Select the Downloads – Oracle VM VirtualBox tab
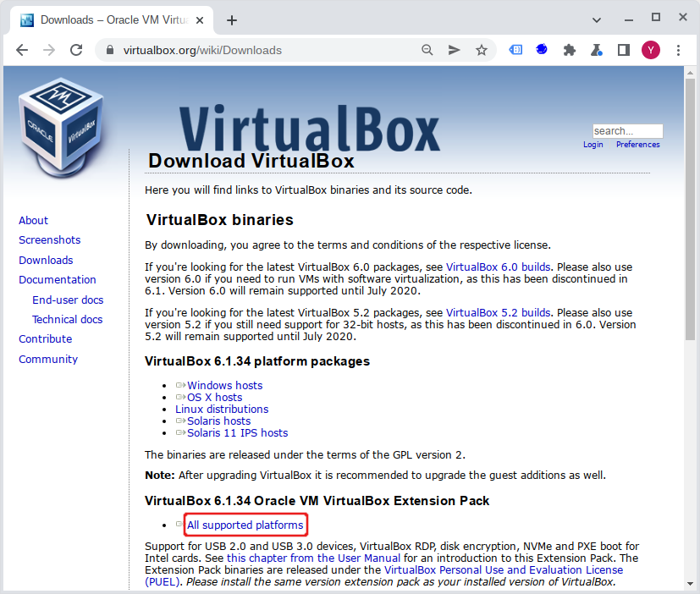Screen dimensions: 700x594 tap(112, 20)
